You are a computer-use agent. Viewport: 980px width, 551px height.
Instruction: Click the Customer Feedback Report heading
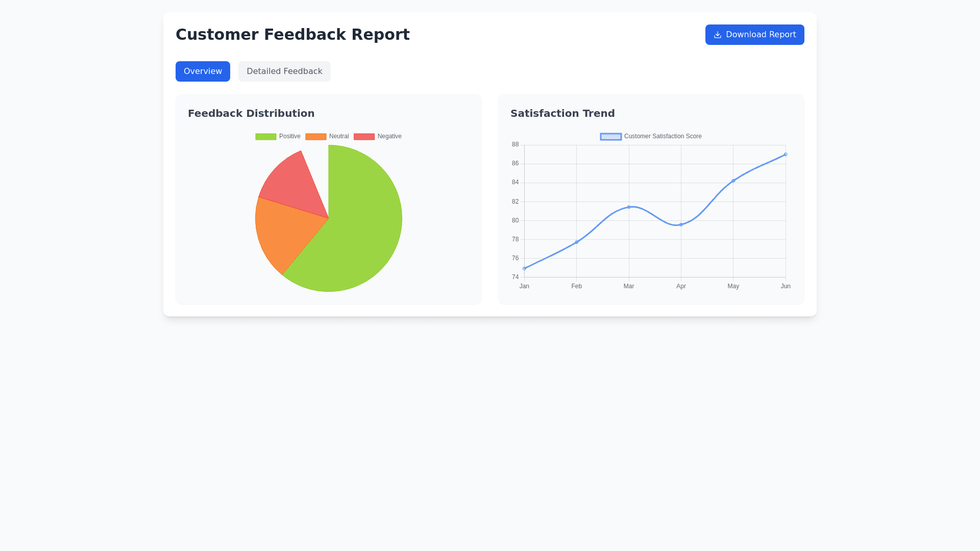point(292,35)
